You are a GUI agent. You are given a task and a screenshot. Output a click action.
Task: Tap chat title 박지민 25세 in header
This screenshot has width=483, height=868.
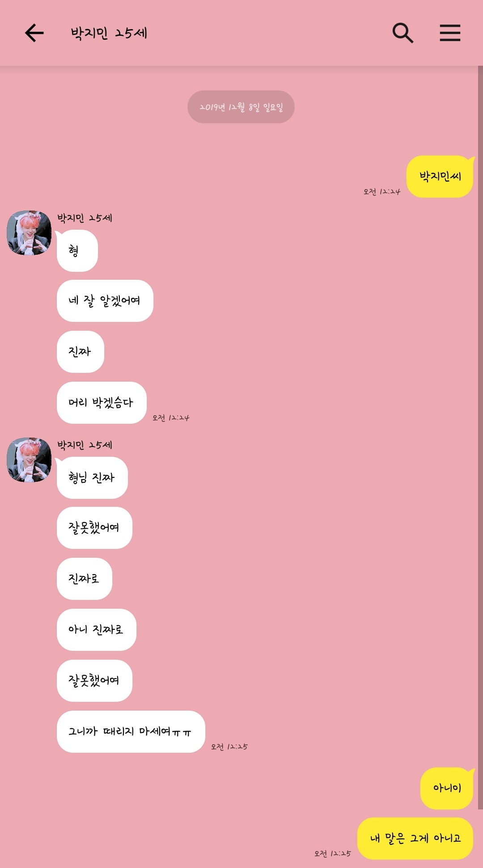(x=109, y=33)
